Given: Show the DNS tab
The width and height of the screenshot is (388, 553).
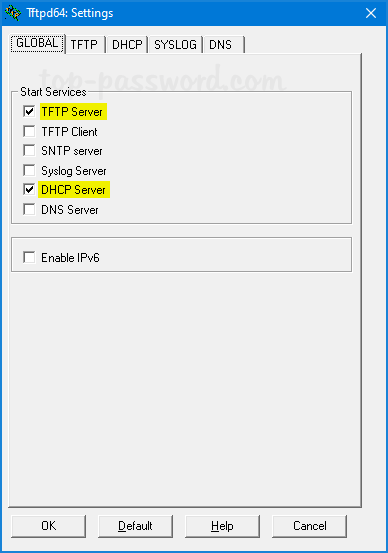Looking at the screenshot, I should (x=223, y=45).
